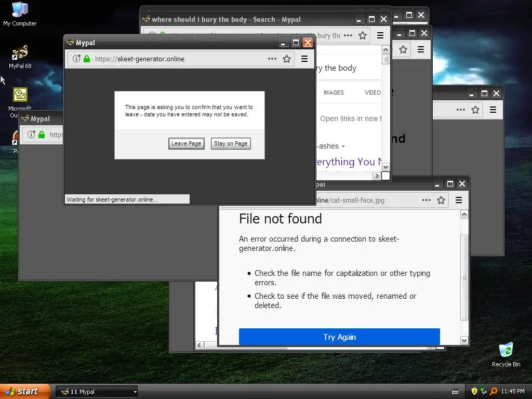532x399 pixels.
Task: Bookmark star in cat-small-face.jpg window
Action: point(441,200)
